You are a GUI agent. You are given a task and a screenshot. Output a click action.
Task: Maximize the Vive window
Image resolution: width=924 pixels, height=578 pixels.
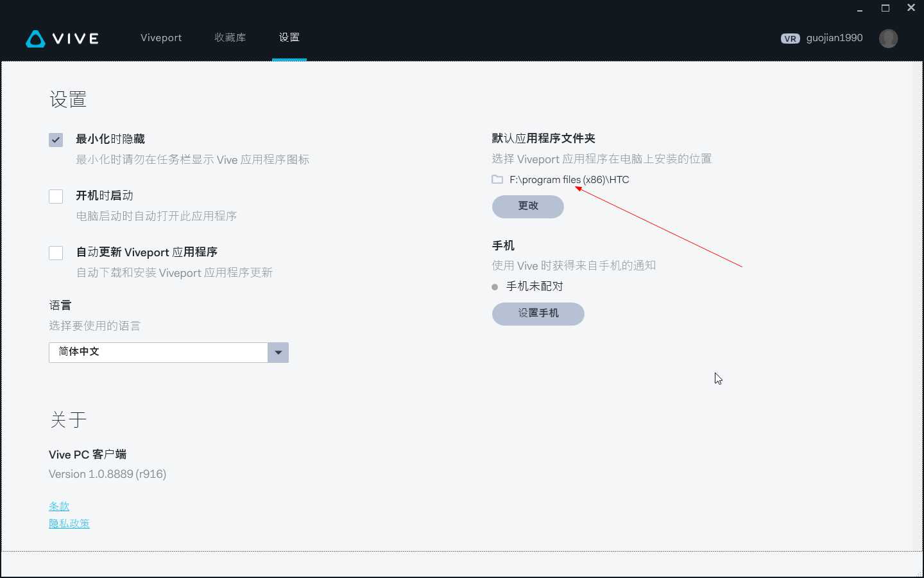click(x=886, y=8)
